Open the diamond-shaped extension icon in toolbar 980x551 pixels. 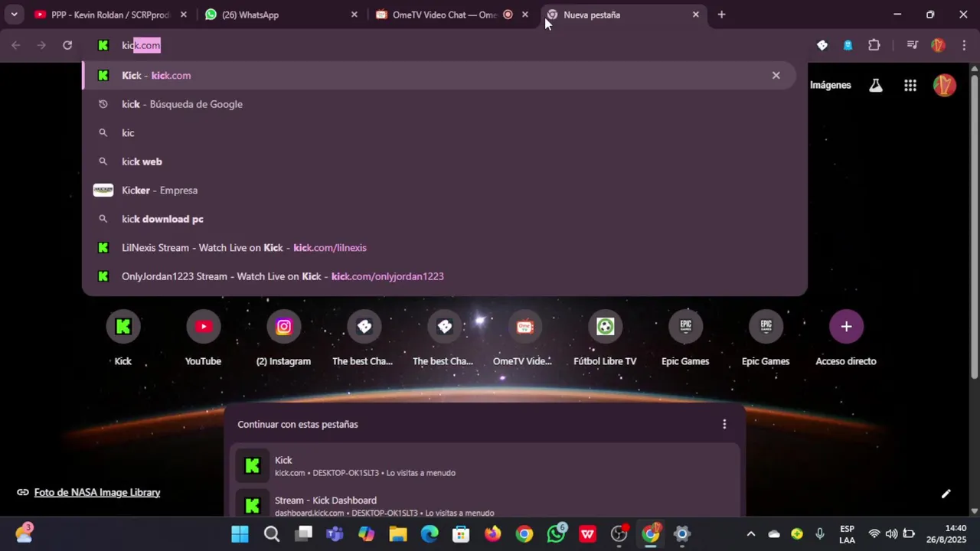(822, 45)
